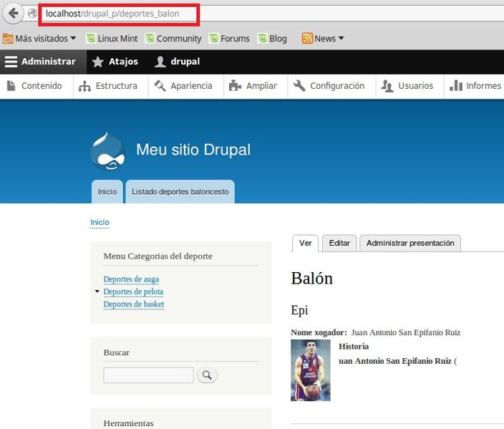
Task: Open the Deportes de basket link
Action: pyautogui.click(x=134, y=304)
